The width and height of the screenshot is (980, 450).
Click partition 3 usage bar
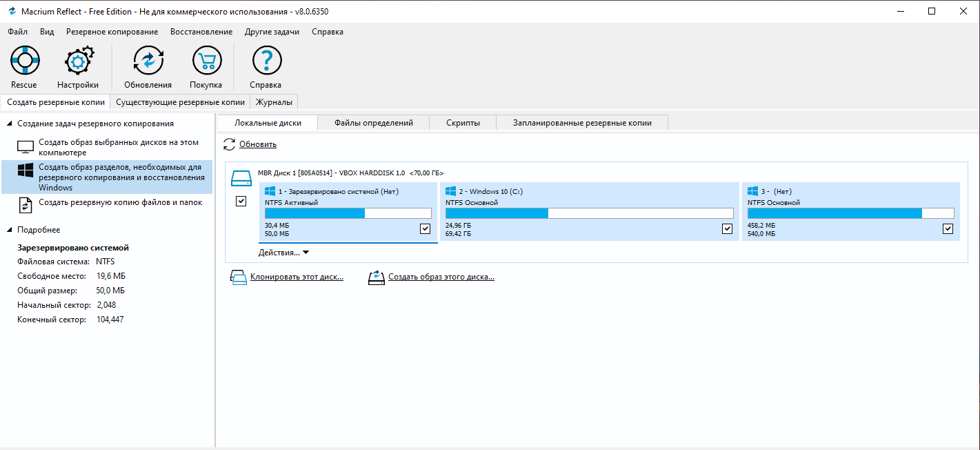(851, 213)
